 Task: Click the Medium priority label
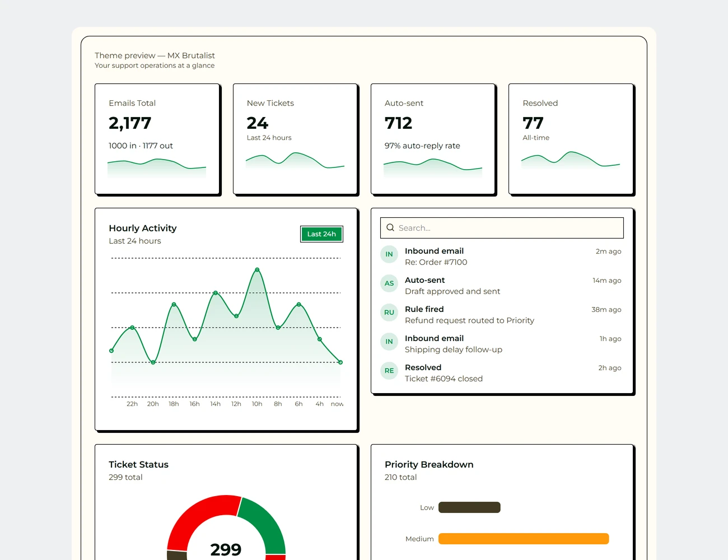(x=419, y=539)
